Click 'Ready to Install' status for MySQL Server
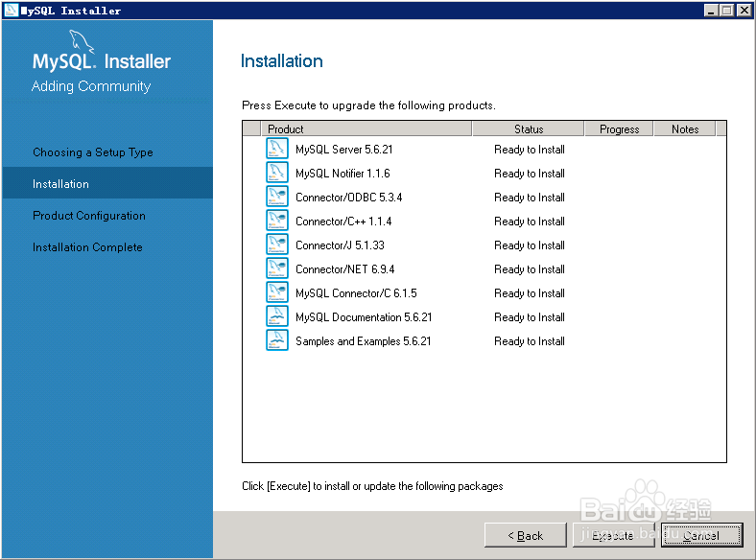756x560 pixels. pos(530,150)
